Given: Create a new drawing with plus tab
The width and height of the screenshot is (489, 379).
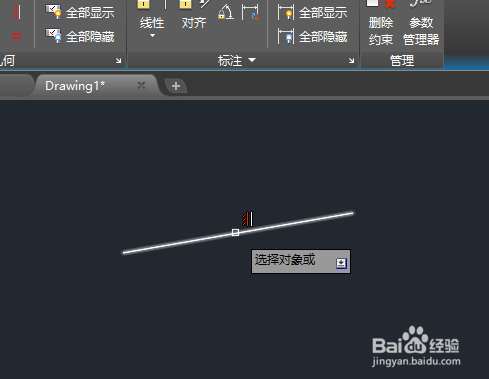Looking at the screenshot, I should click(x=176, y=86).
